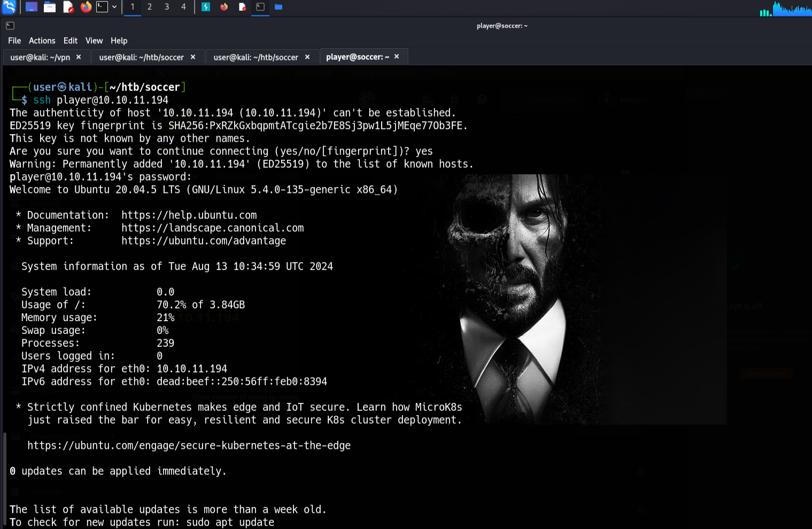The image size is (812, 529).
Task: Click the 'Warning: Permanently added' line
Action: 242,164
